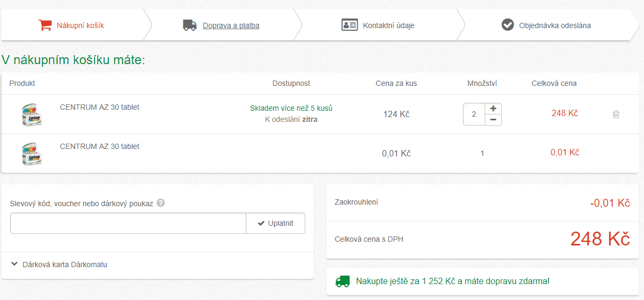The width and height of the screenshot is (644, 300).
Task: Open the first CENTRUM AZ 30 tablet link
Action: (x=99, y=107)
